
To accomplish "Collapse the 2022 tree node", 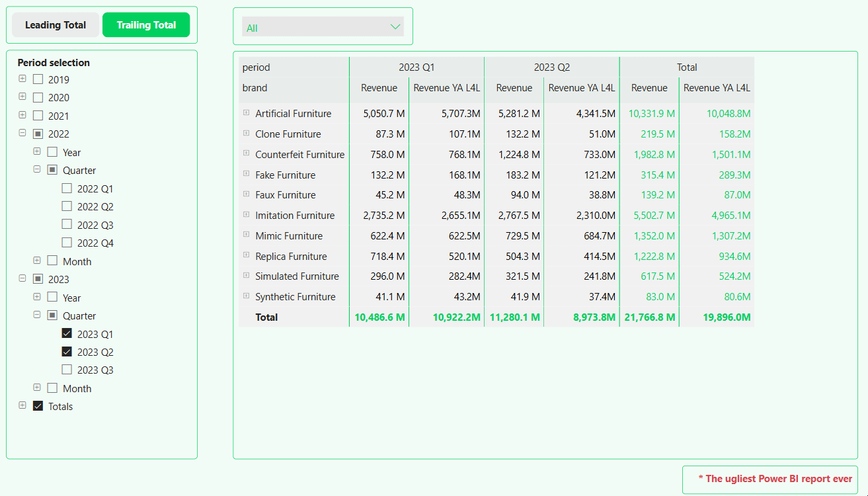I will pos(22,133).
